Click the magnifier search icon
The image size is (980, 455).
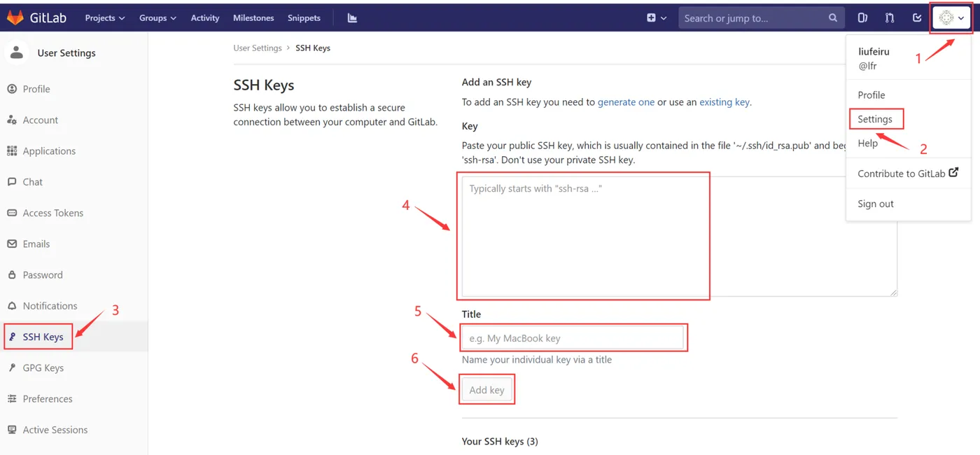point(832,17)
